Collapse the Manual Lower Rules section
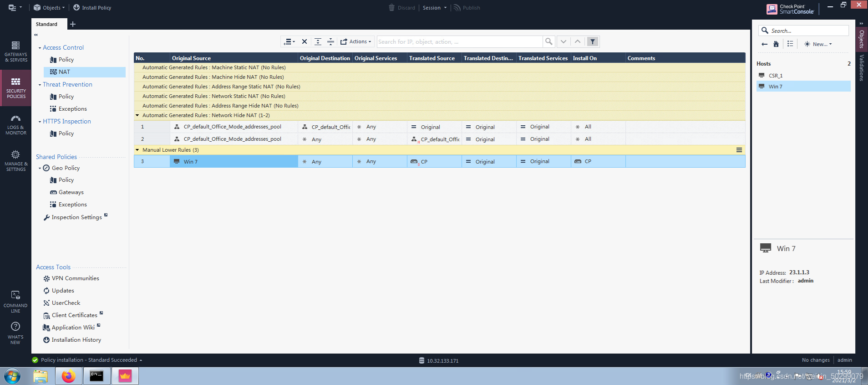This screenshot has height=385, width=868. [137, 150]
